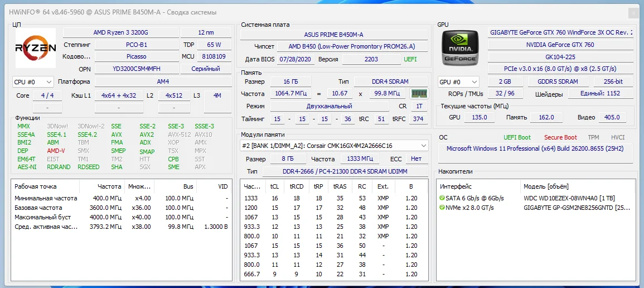644x288 pixels.
Task: Close the HWiNFO summary window
Action: point(634,13)
